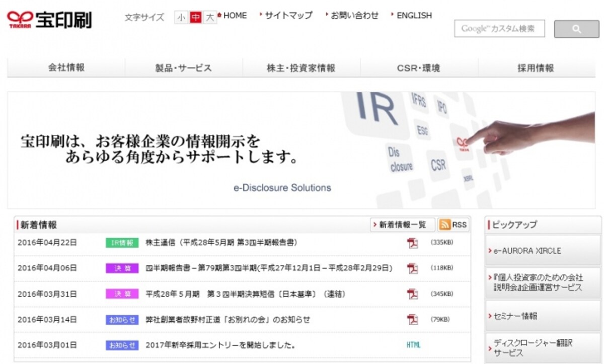Open the 株主・投資家情報 menu

click(301, 68)
